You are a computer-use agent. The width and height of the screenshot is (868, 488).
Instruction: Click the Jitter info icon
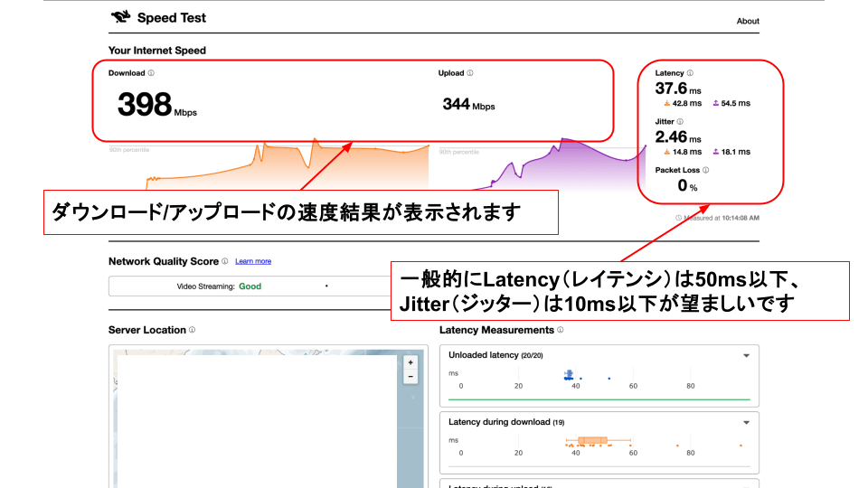coord(680,121)
